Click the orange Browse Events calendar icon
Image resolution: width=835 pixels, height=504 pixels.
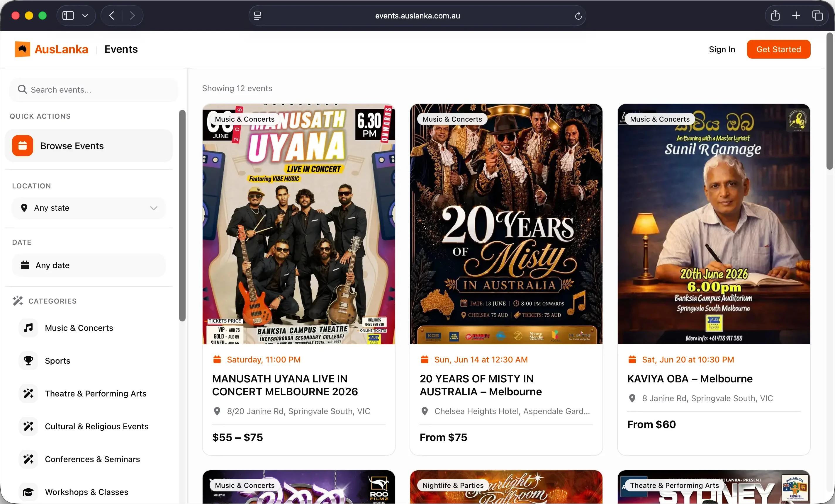23,146
